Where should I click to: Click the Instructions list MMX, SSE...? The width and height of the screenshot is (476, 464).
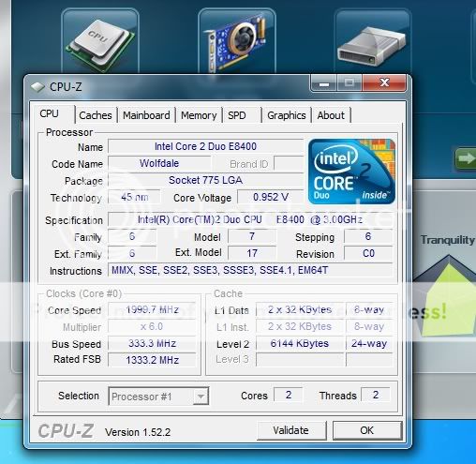click(x=250, y=270)
